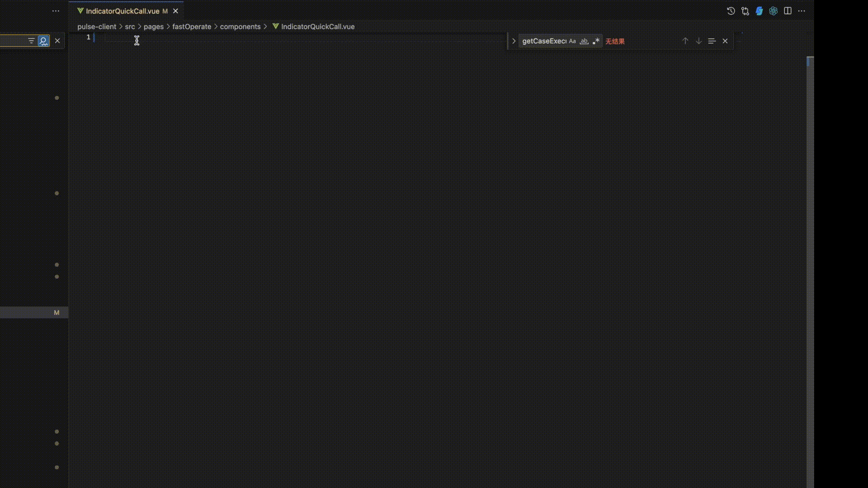Toggle match whole word option
Screen dimensions: 868x488
584,41
